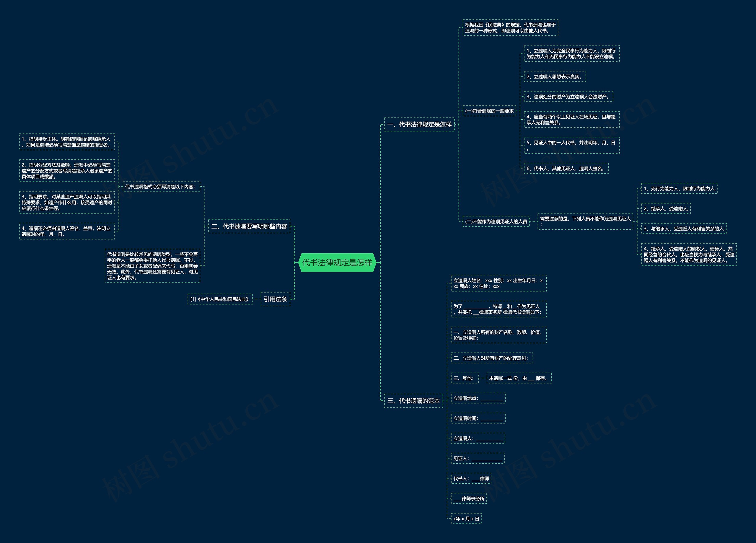Viewport: 756px width, 543px height.
Task: Click branch 一、代书法律规定是怎样
Action: click(x=419, y=124)
